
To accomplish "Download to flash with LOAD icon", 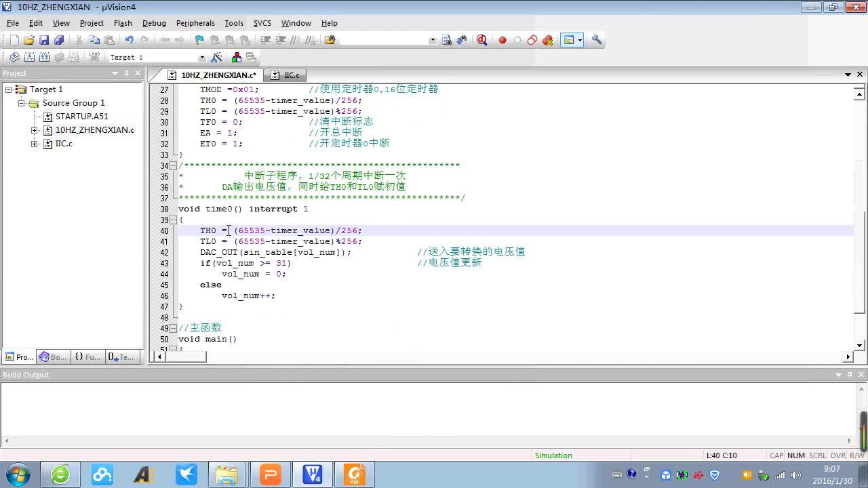I will click(x=94, y=58).
